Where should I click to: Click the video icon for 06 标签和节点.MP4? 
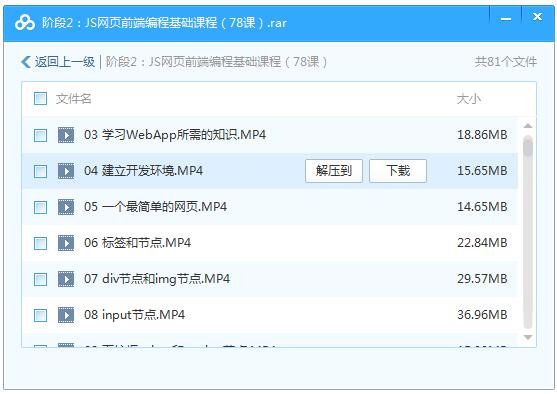pyautogui.click(x=66, y=243)
